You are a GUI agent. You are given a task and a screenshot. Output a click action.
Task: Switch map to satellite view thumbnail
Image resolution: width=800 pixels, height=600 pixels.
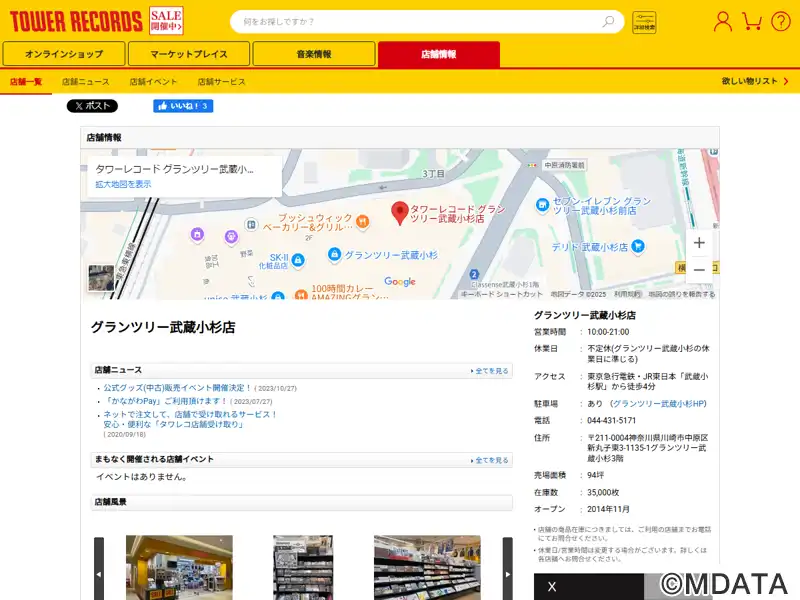click(x=101, y=278)
